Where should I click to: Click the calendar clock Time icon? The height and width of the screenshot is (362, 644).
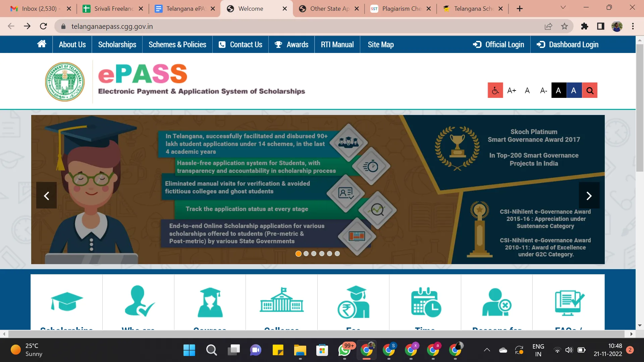[x=426, y=302]
